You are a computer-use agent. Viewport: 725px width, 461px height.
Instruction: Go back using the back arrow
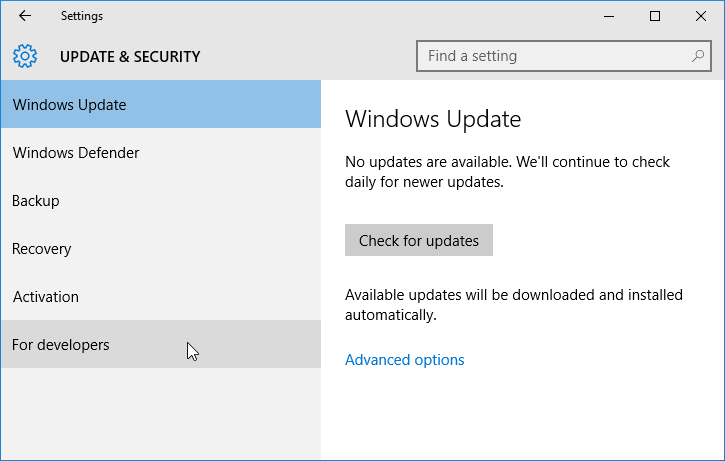25,16
